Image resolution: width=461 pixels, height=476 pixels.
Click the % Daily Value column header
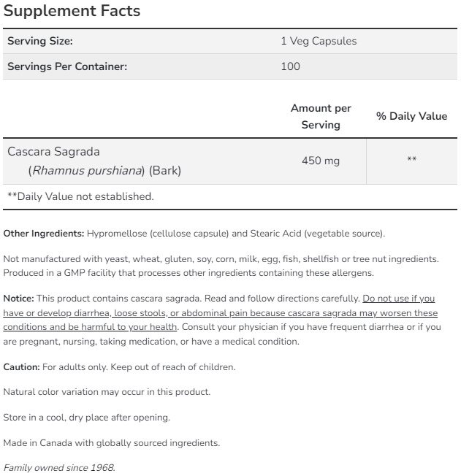[411, 116]
